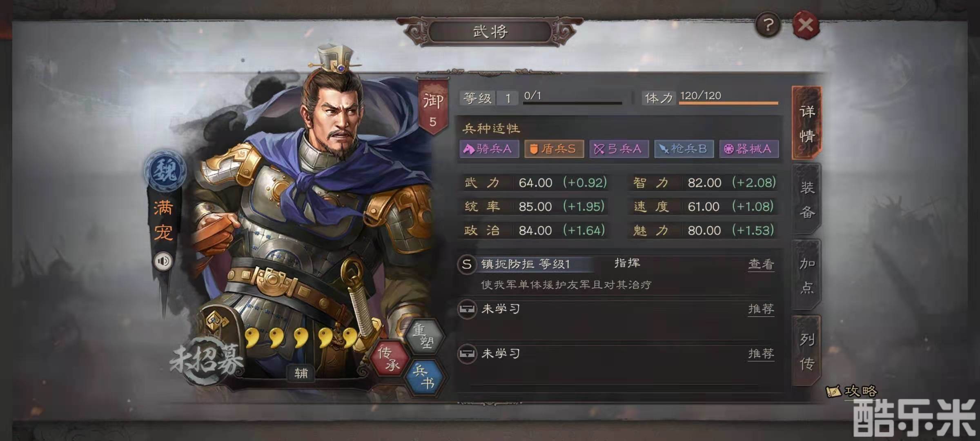The image size is (980, 441).
Task: Select the 器械A troop aptitude tag
Action: pyautogui.click(x=749, y=149)
